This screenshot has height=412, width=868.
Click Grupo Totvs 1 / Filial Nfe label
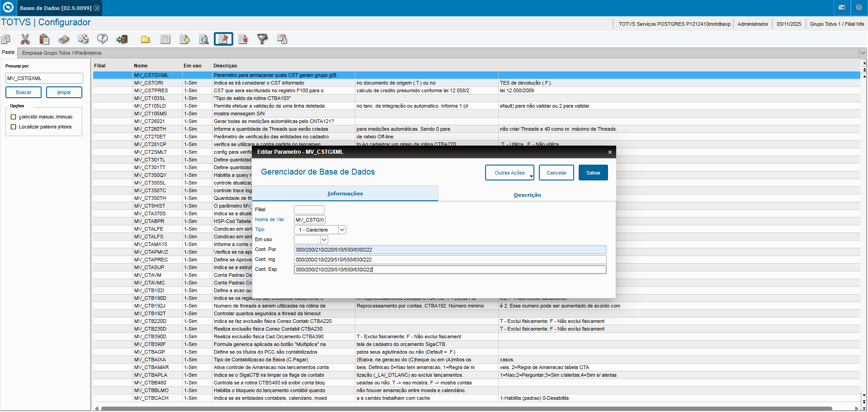pos(837,24)
